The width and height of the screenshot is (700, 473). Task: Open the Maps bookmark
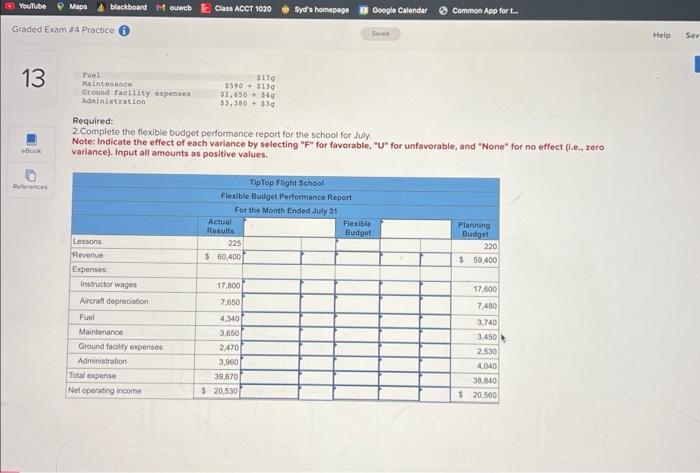(72, 7)
